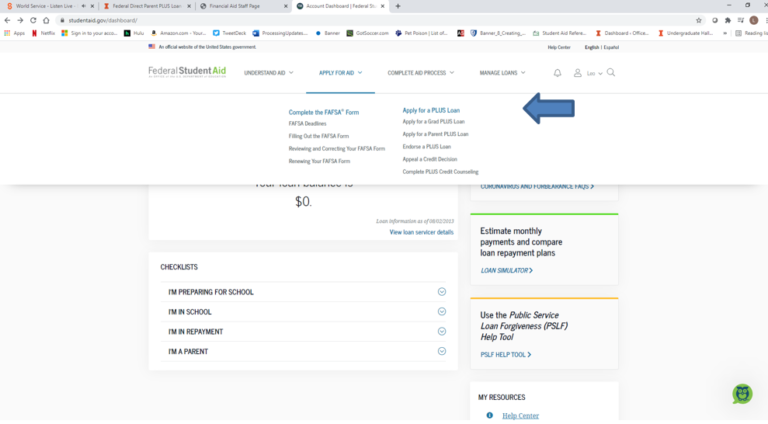Image resolution: width=768 pixels, height=424 pixels.
Task: Choose Apply for a Parent PLUS Loan
Action: 435,134
